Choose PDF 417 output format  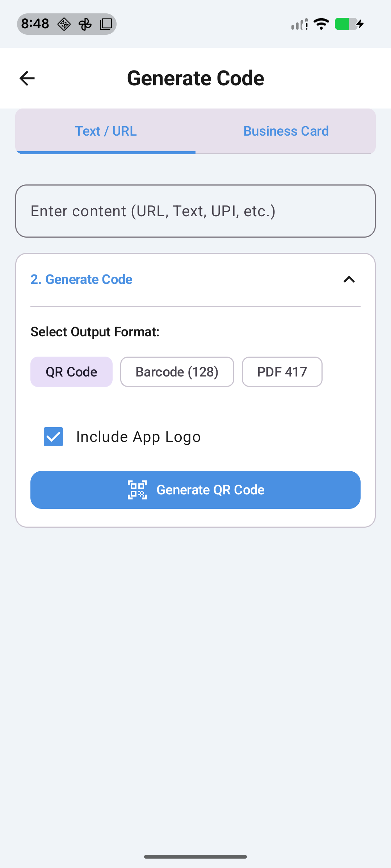coord(282,372)
